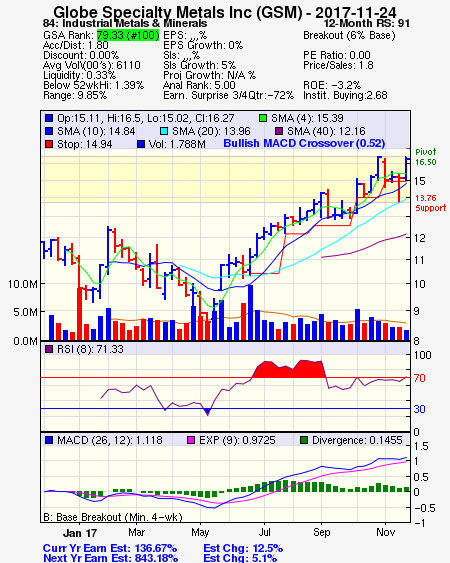Click the blue SMA (10) legend square
The image size is (450, 563).
49,131
